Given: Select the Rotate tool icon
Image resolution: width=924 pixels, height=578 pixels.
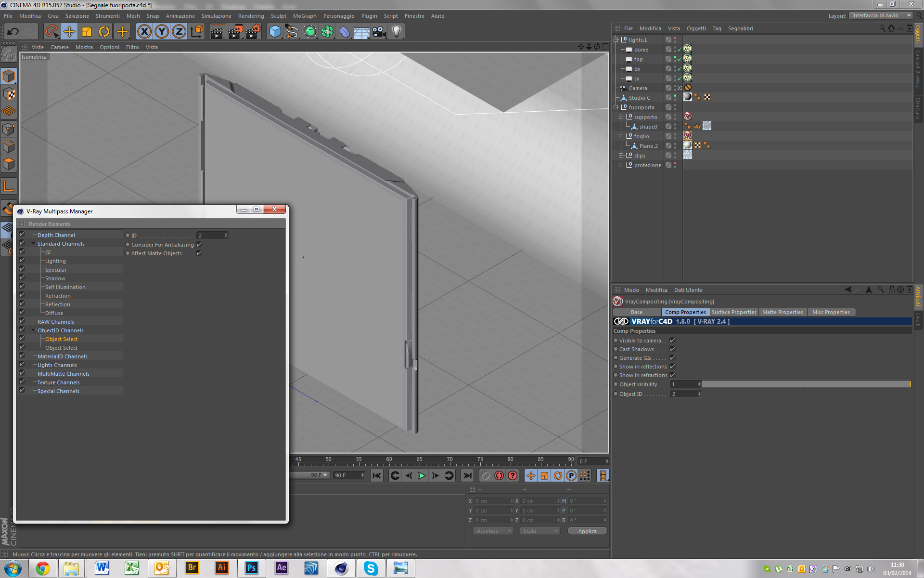Looking at the screenshot, I should 104,32.
